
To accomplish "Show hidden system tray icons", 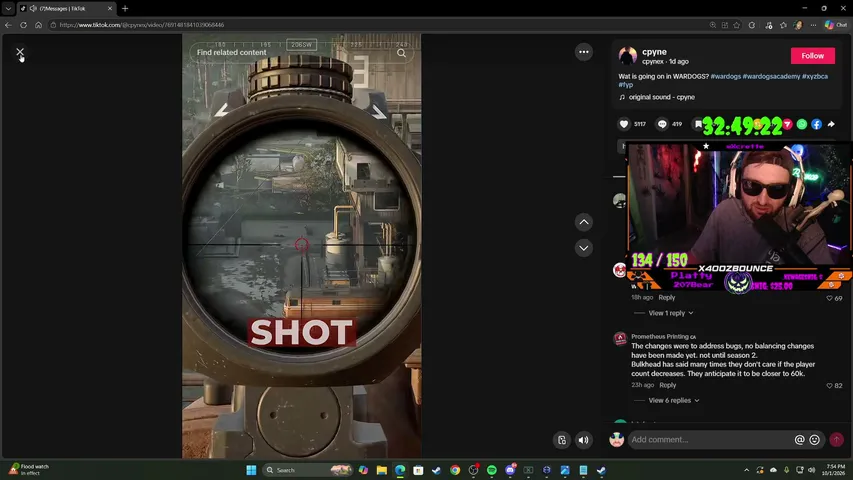I will (x=746, y=470).
